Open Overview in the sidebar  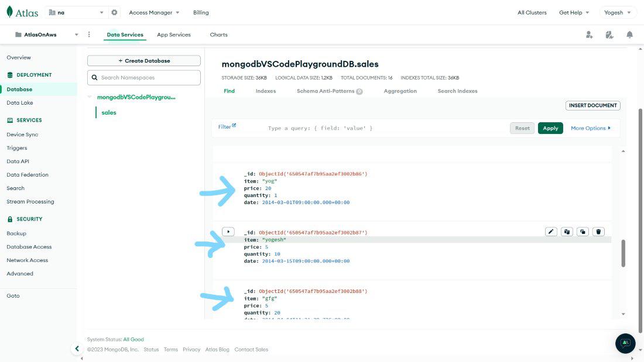tap(19, 57)
